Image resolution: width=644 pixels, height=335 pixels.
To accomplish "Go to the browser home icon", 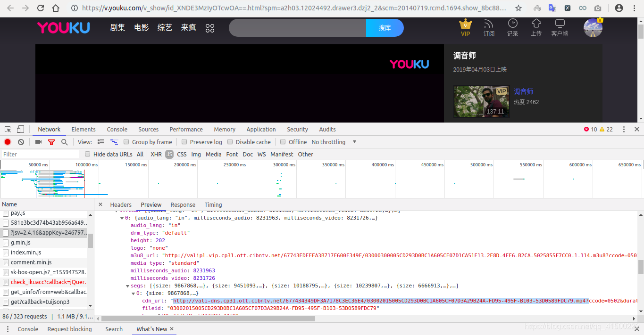I will (x=56, y=8).
